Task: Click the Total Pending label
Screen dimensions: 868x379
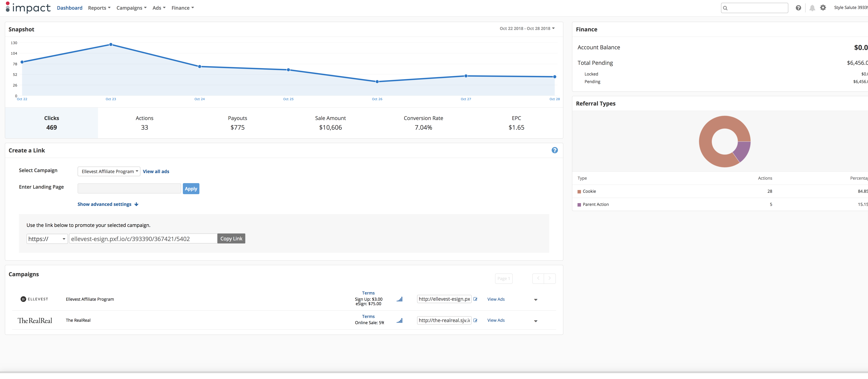Action: pos(595,63)
